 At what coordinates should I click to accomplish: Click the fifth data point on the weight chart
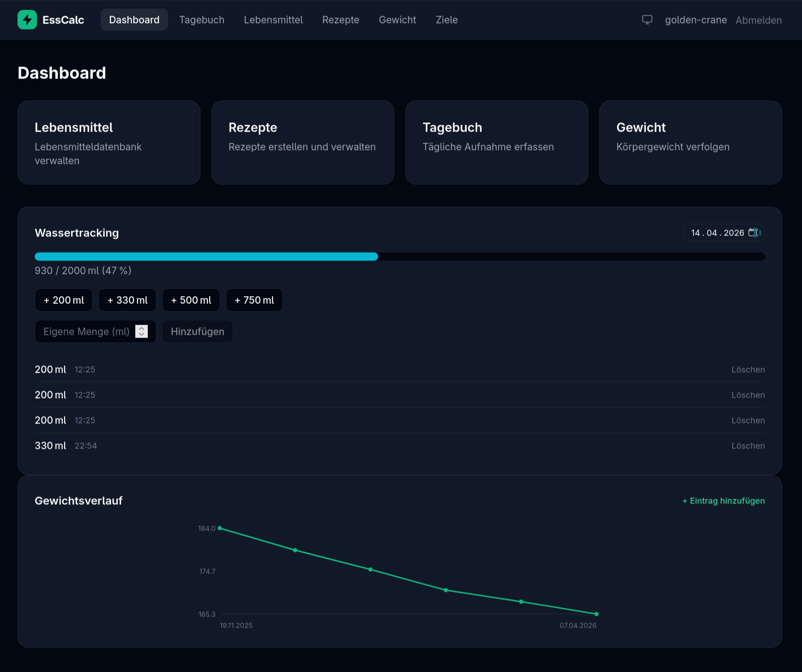point(521,602)
